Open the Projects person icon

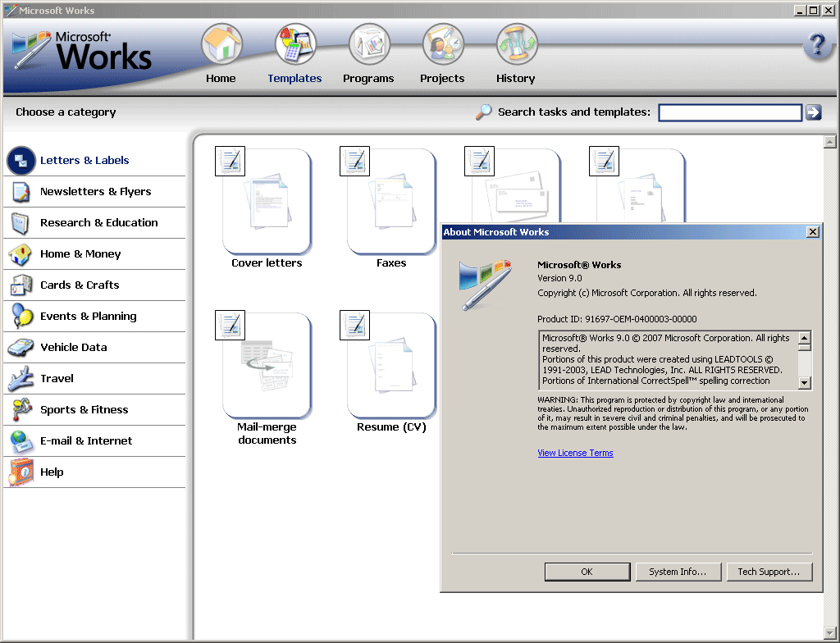(442, 44)
